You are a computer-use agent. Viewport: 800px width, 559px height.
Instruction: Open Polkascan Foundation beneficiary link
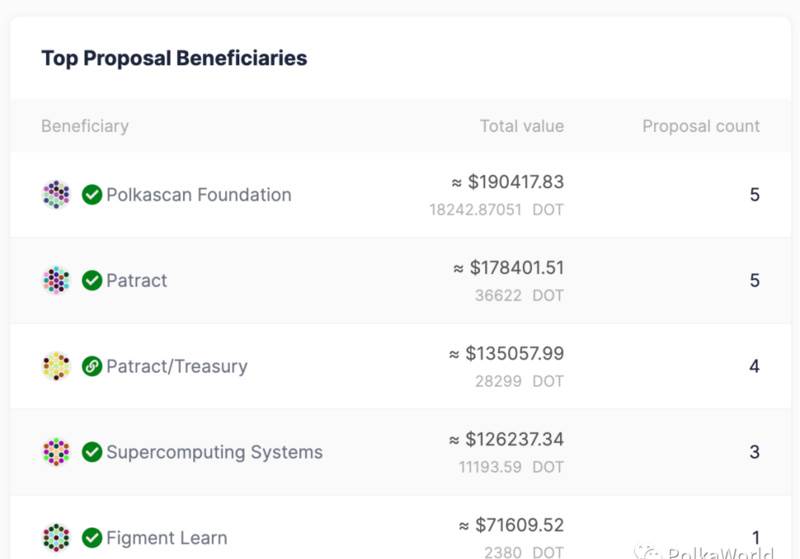coord(199,195)
